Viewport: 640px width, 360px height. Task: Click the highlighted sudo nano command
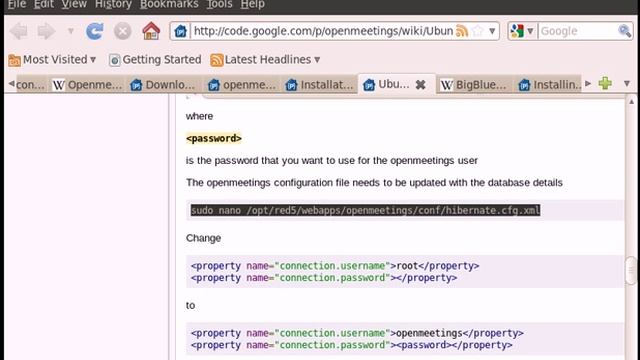click(365, 210)
